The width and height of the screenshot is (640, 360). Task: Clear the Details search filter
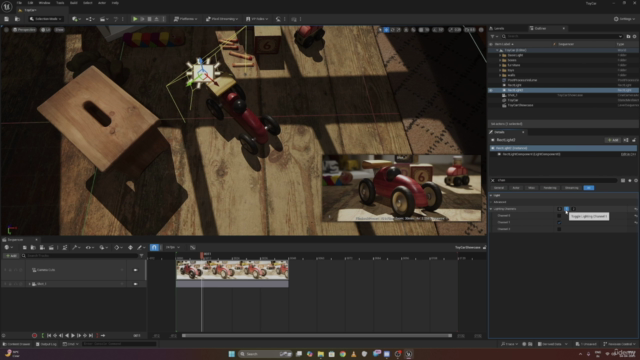(x=493, y=180)
